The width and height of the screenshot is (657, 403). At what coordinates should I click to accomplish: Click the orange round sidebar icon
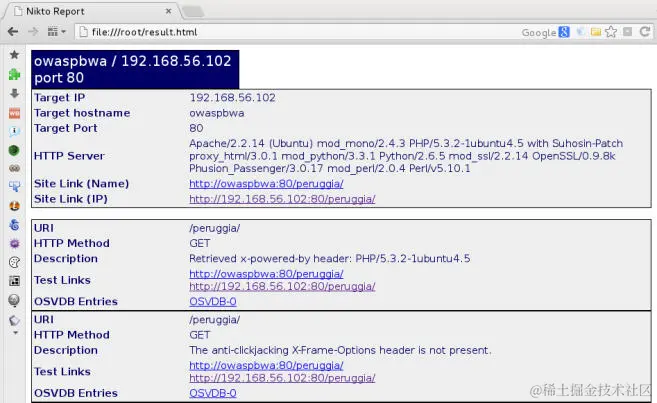14,206
